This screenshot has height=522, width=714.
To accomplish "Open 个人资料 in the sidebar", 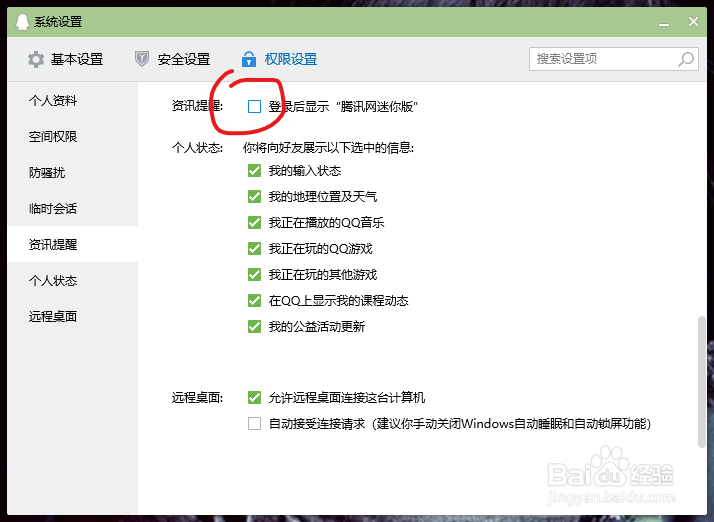I will 72,100.
